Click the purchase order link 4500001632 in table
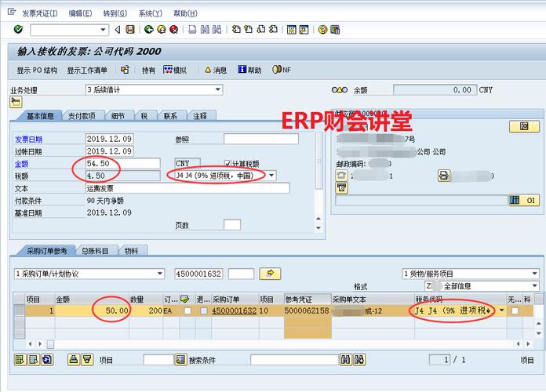Screen dimensions: 546x392 pos(234,310)
